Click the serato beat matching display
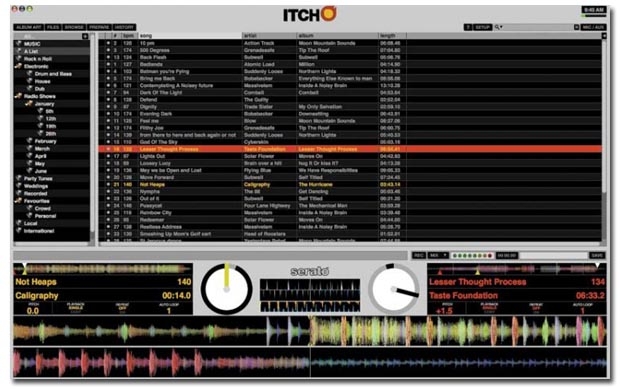The width and height of the screenshot is (620, 389). 310,295
